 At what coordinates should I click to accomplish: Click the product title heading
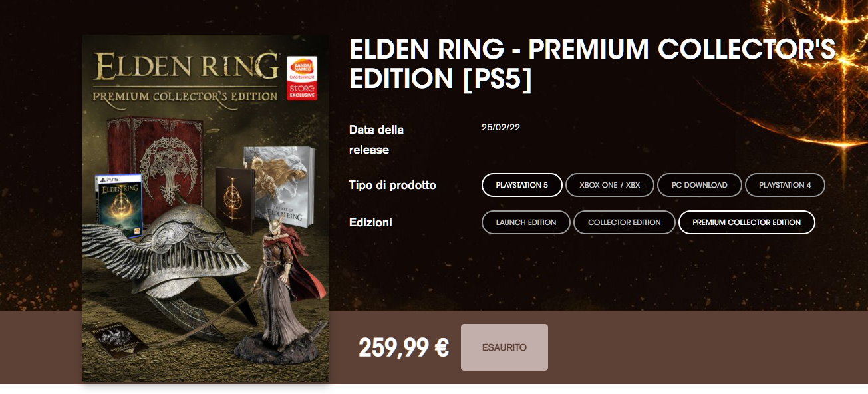pyautogui.click(x=592, y=64)
